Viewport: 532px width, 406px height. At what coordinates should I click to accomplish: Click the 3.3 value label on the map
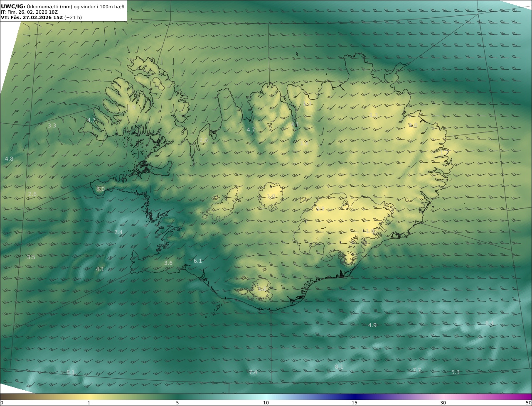point(52,125)
